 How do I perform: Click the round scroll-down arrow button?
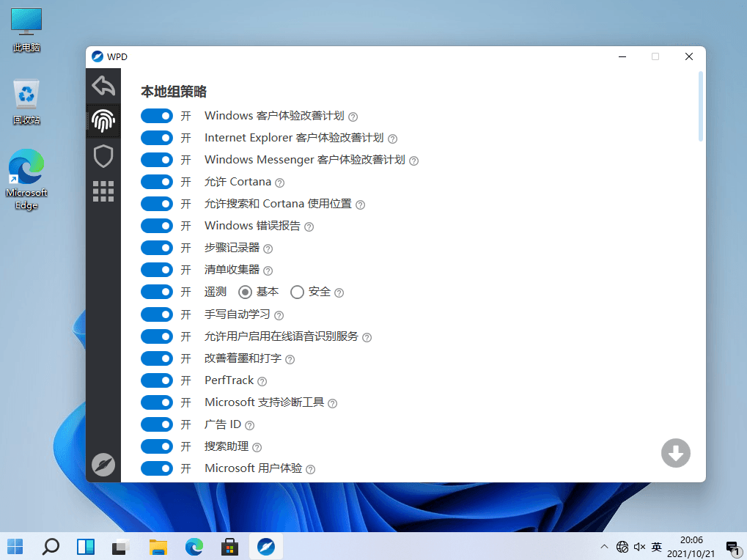pyautogui.click(x=676, y=453)
